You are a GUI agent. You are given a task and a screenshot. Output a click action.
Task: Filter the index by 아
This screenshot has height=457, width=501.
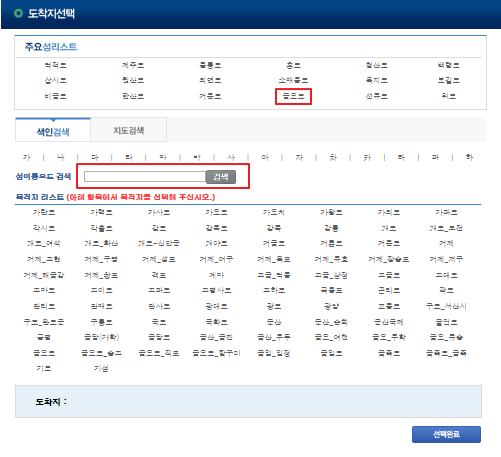click(265, 157)
